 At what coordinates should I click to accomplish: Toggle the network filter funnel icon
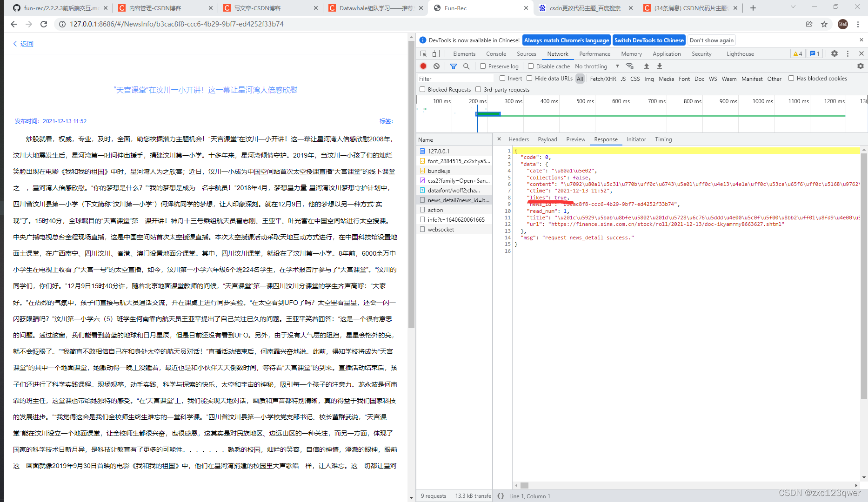click(x=454, y=66)
